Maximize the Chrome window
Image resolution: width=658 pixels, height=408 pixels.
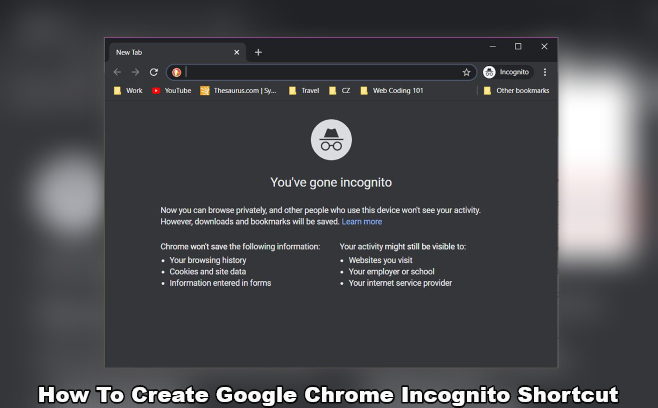click(518, 47)
